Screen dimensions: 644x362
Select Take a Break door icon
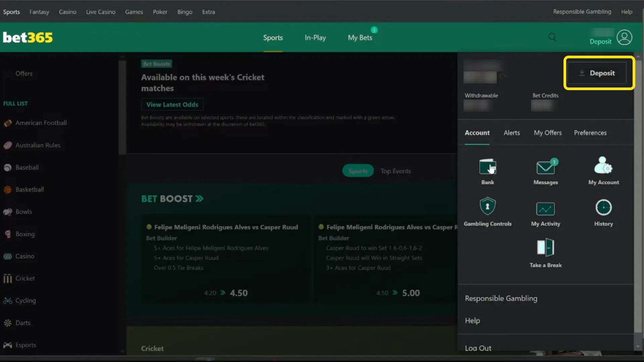[x=545, y=248]
